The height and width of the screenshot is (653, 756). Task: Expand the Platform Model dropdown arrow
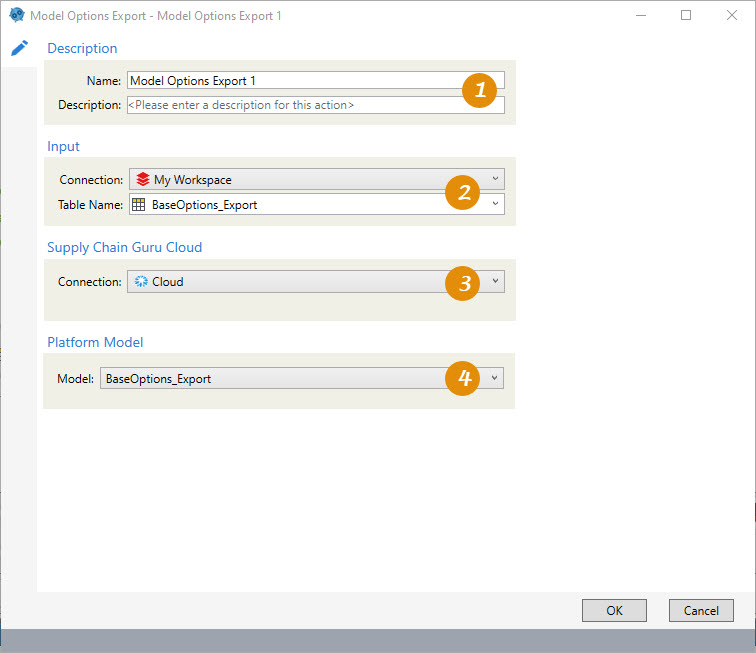coord(494,378)
